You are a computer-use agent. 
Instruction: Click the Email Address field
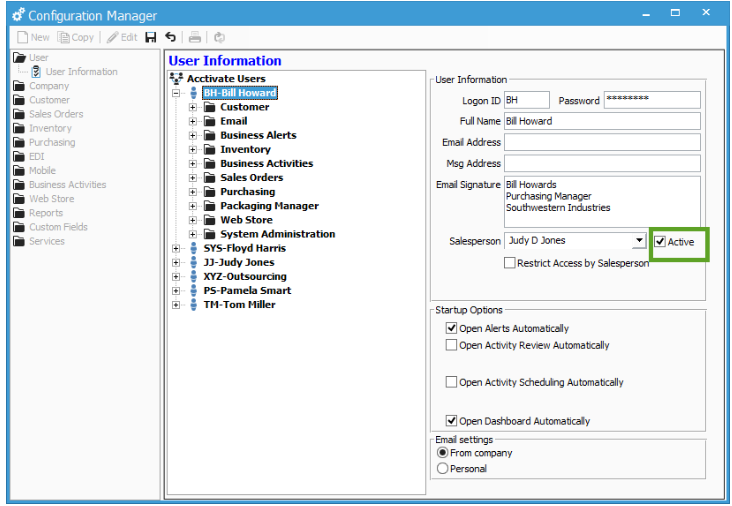pyautogui.click(x=602, y=142)
